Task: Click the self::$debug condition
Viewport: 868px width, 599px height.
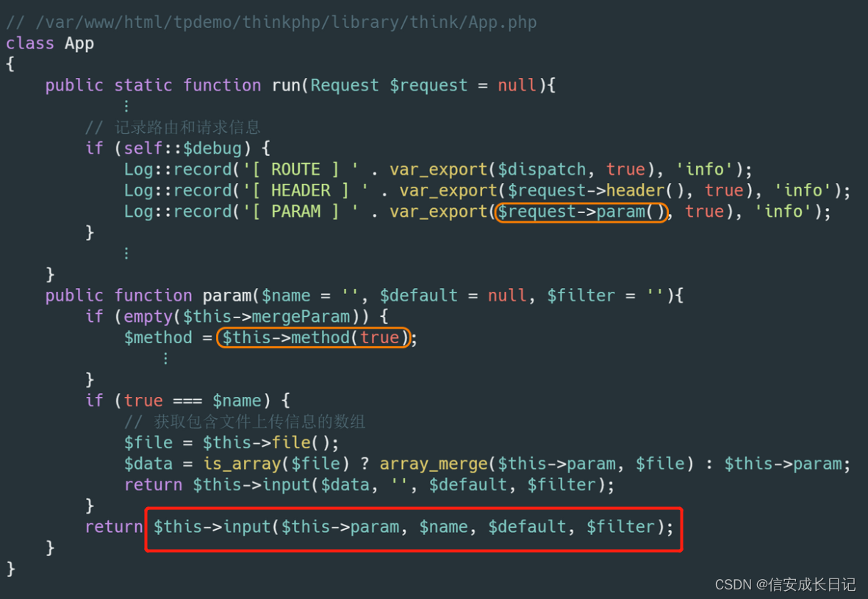Action: point(183,148)
